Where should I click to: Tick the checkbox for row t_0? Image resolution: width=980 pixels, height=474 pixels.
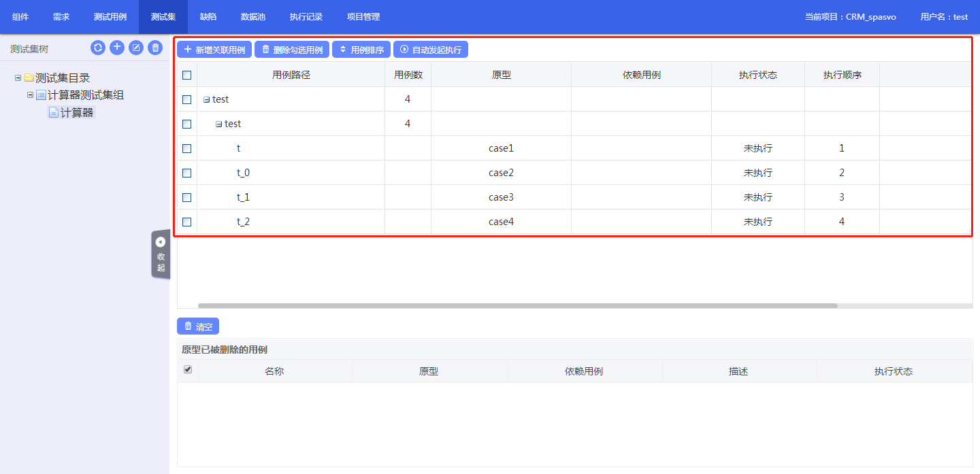click(x=187, y=173)
